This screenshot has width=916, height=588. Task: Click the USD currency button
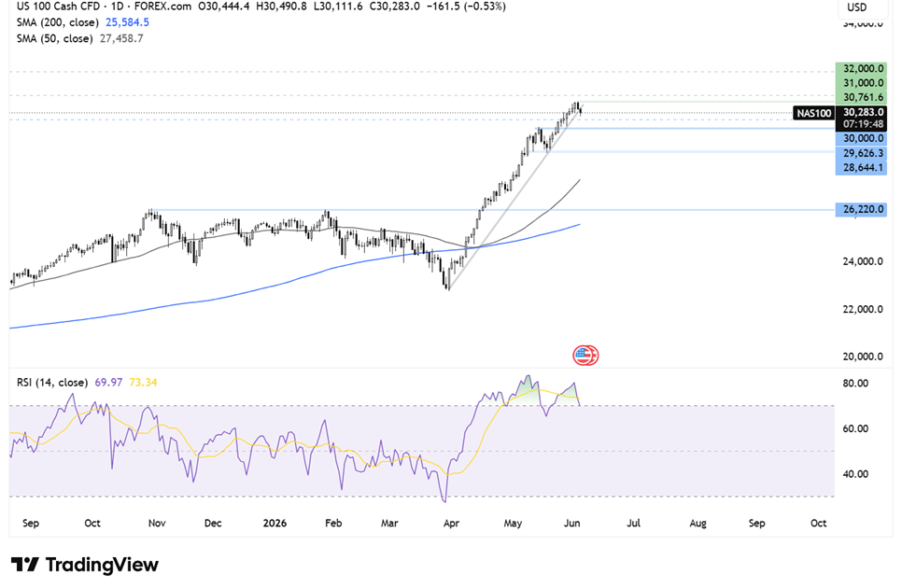pos(857,7)
